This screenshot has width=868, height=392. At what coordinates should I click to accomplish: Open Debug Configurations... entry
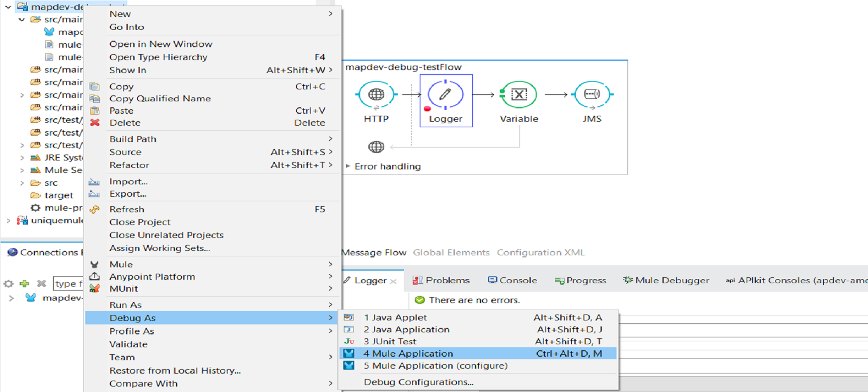pyautogui.click(x=418, y=382)
